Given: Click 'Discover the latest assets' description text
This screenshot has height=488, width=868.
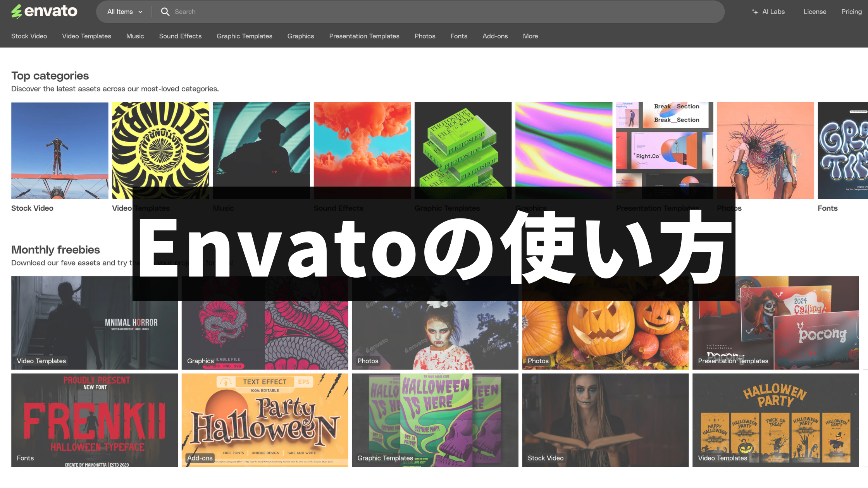Looking at the screenshot, I should pyautogui.click(x=115, y=89).
